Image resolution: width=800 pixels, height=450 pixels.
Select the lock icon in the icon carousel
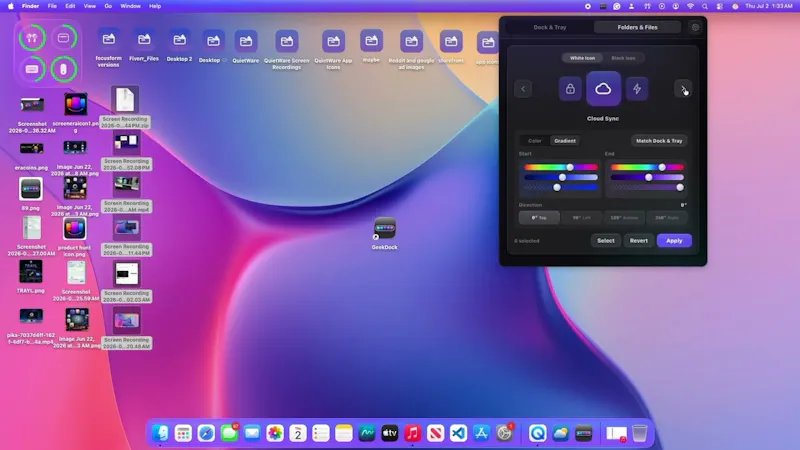coord(570,89)
